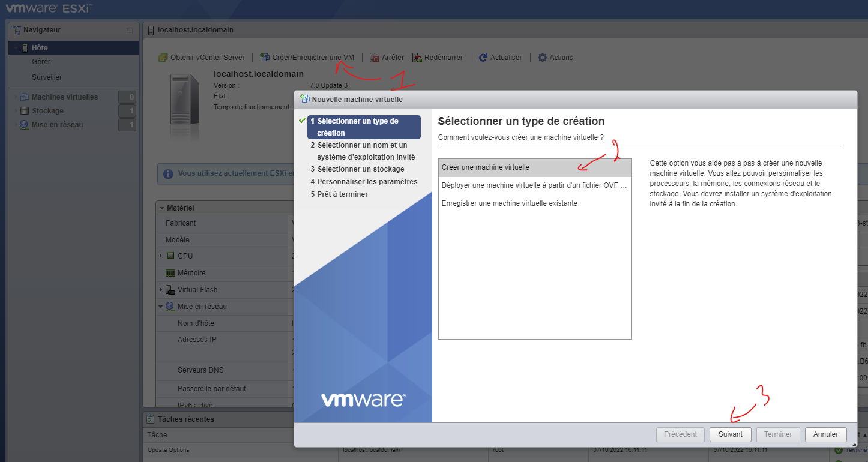Select step 1 Sélectionner un type de création

(x=364, y=127)
